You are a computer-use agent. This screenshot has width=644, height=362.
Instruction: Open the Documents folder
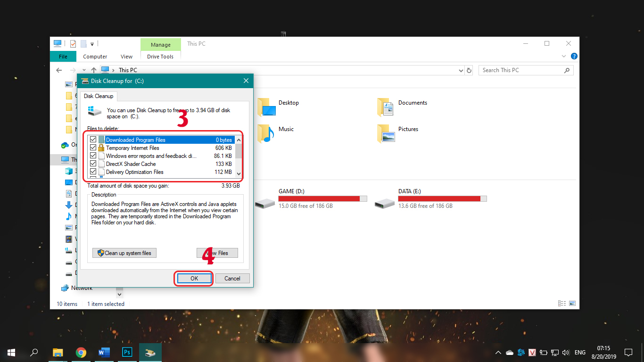(402, 107)
